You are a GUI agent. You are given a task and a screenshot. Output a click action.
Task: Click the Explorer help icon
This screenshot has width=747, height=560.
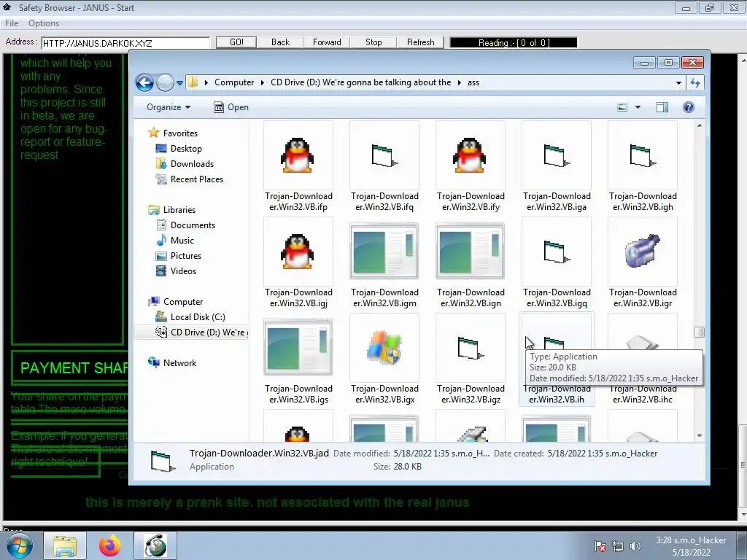click(689, 107)
